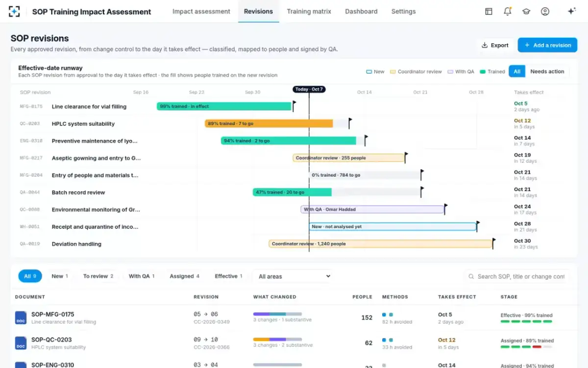Image resolution: width=588 pixels, height=368 pixels.
Task: Open the user profile icon
Action: [545, 11]
